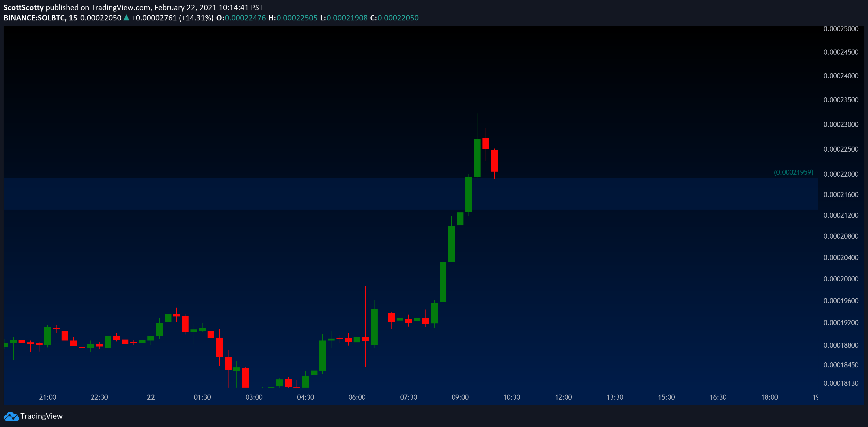Click the 16:30 time axis label
The image size is (868, 427).
pyautogui.click(x=718, y=397)
